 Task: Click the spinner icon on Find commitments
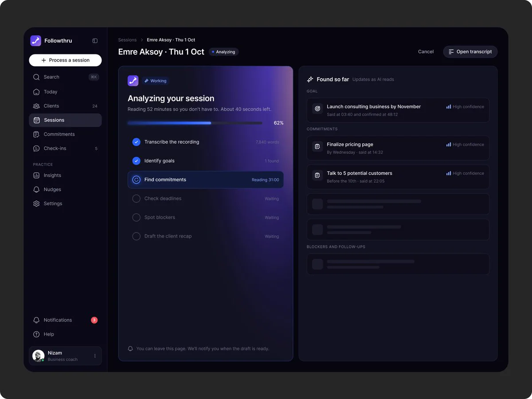click(x=137, y=180)
